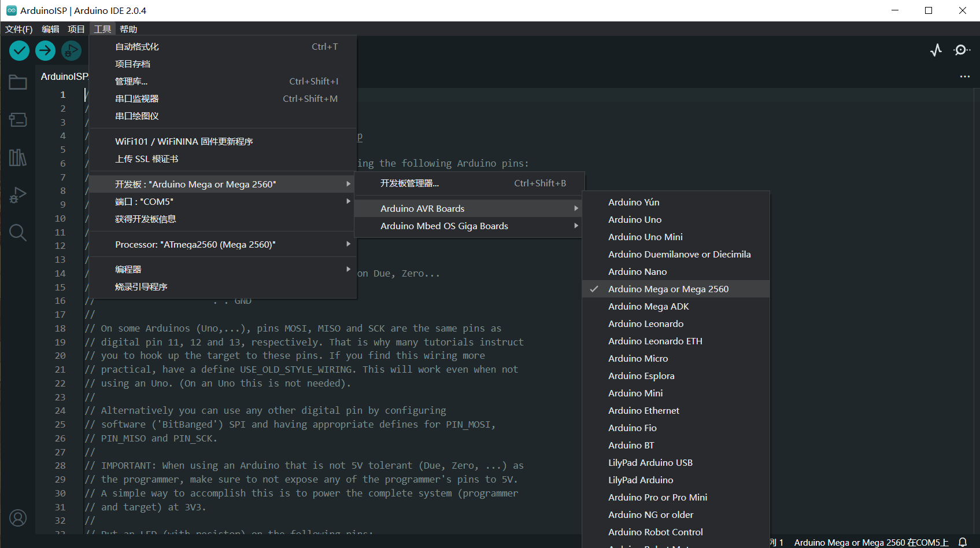980x548 pixels.
Task: Select Arduino NG or older board
Action: (x=676, y=514)
